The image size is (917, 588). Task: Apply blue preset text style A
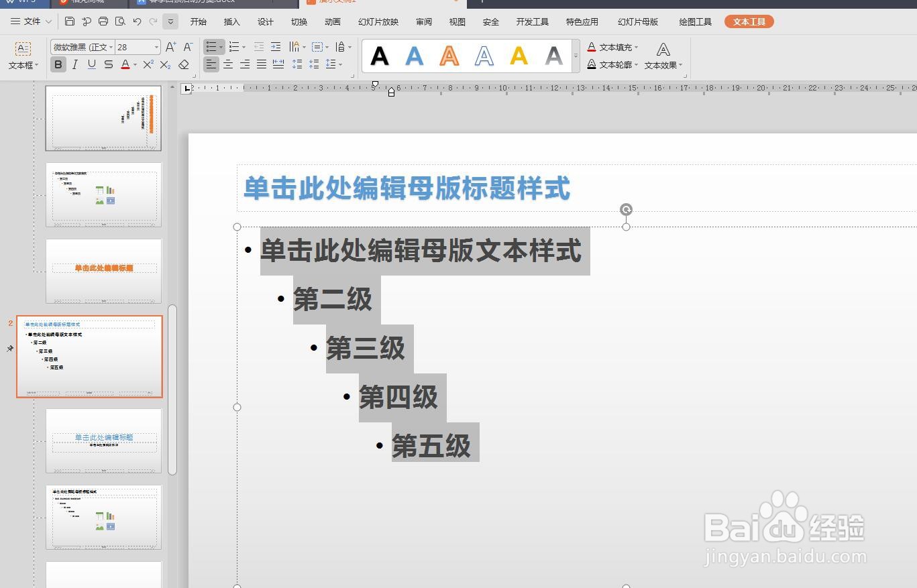coord(415,56)
